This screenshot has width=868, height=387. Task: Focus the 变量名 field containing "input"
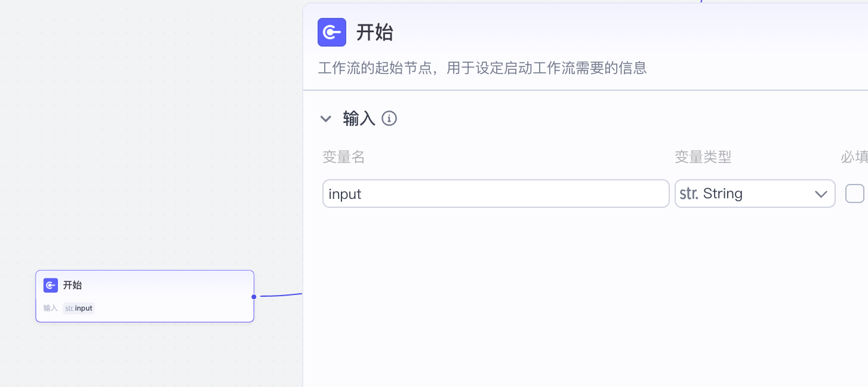(495, 193)
